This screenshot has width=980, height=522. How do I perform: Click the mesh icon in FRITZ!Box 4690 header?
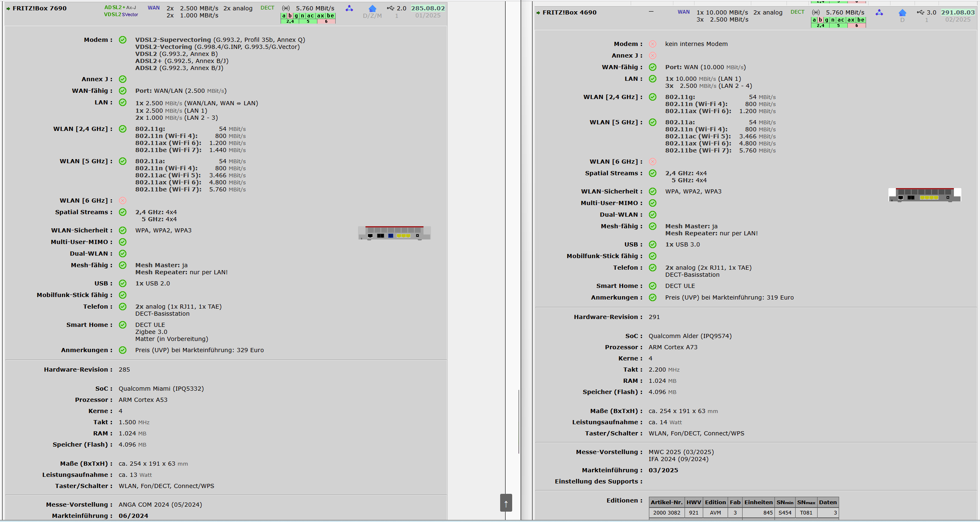(879, 12)
